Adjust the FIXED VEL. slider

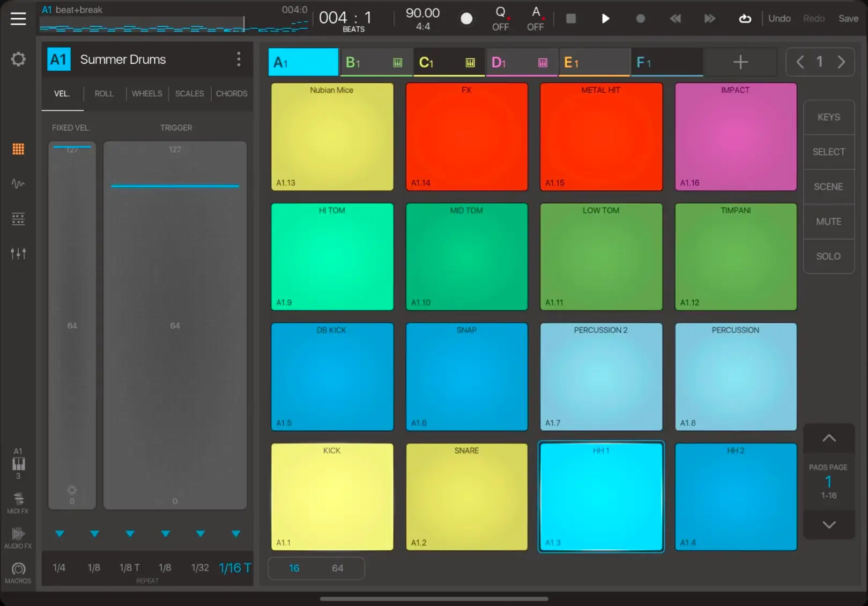[x=72, y=325]
